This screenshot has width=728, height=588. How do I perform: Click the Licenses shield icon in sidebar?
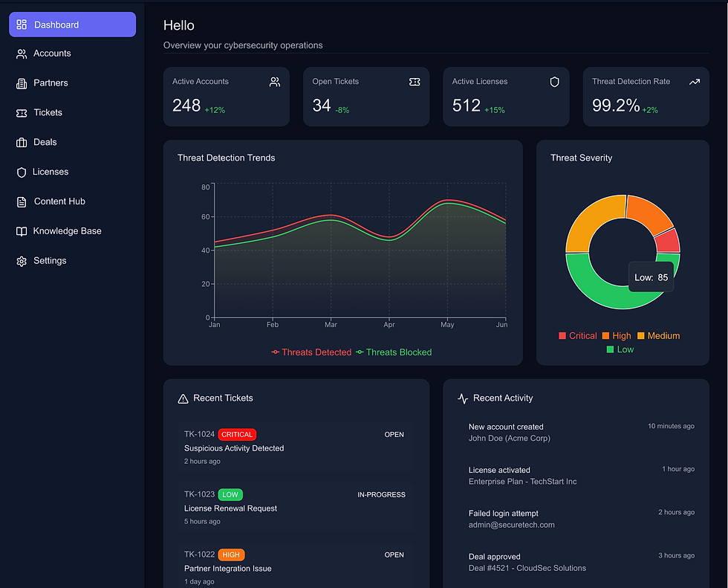click(22, 172)
